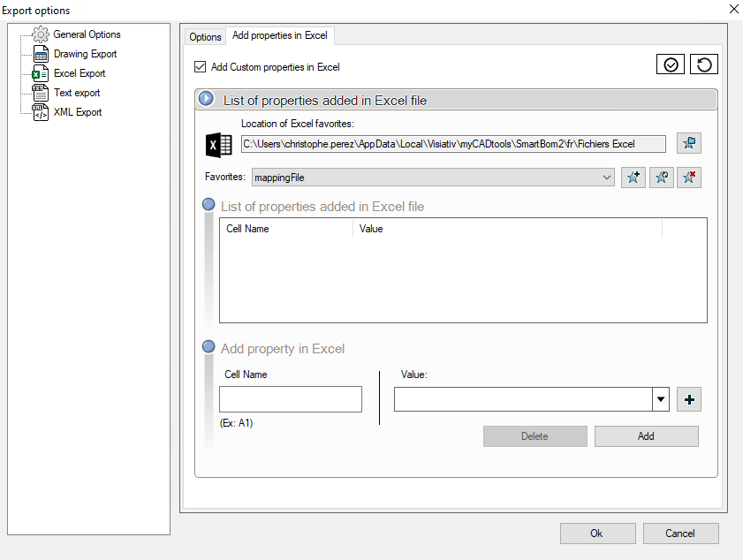This screenshot has width=743, height=560.
Task: Switch to the Options tab
Action: click(205, 37)
